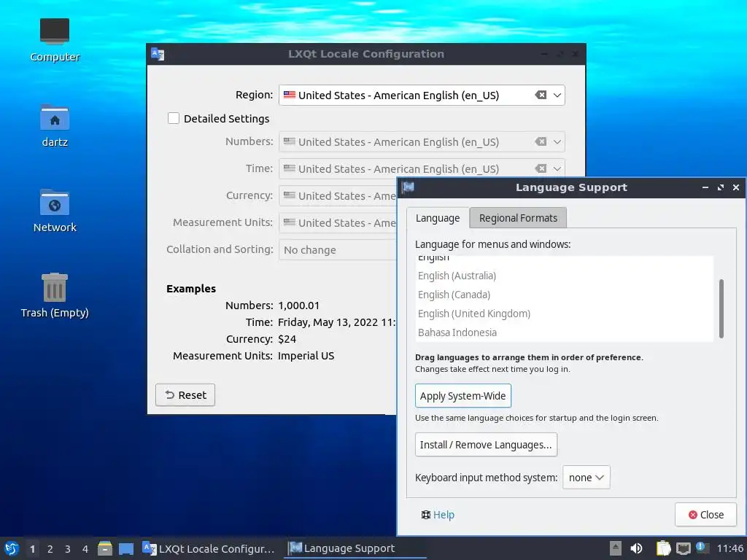Click Apply System-Wide

pyautogui.click(x=463, y=396)
